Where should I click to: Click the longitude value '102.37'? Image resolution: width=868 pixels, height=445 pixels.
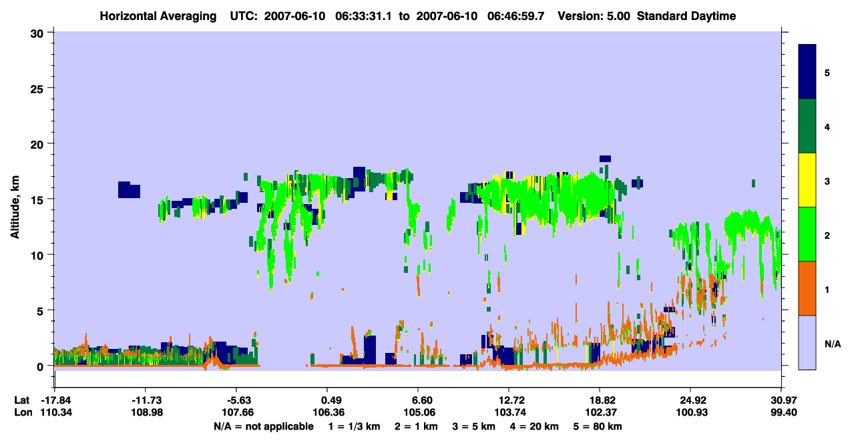point(600,413)
